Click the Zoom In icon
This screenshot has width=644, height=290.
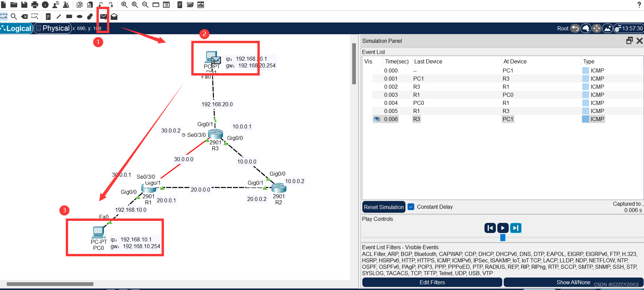click(x=124, y=5)
